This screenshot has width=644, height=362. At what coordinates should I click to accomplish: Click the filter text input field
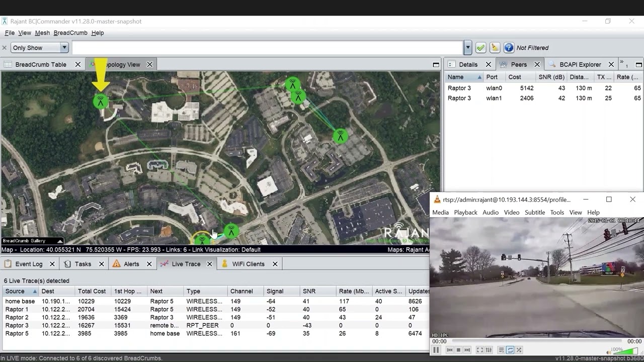click(268, 48)
